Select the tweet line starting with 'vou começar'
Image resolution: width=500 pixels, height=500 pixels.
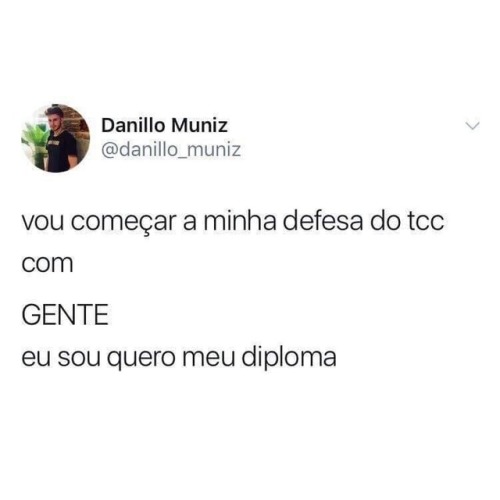[233, 222]
